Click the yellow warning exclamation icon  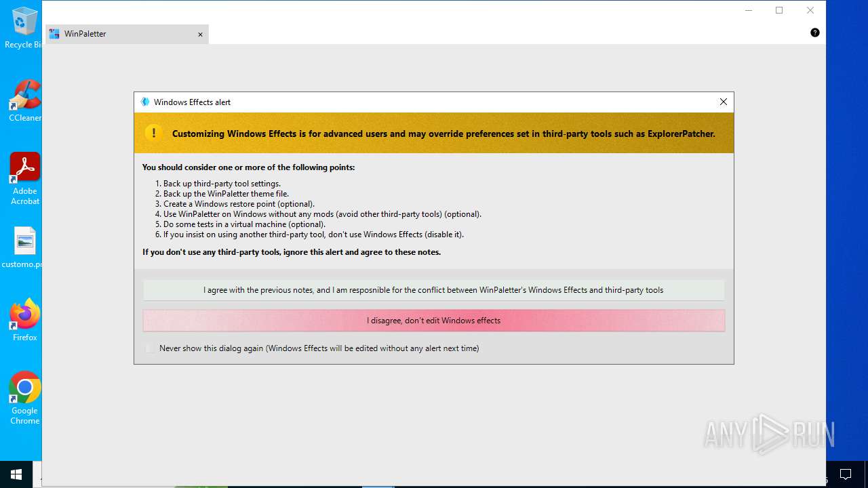(154, 133)
